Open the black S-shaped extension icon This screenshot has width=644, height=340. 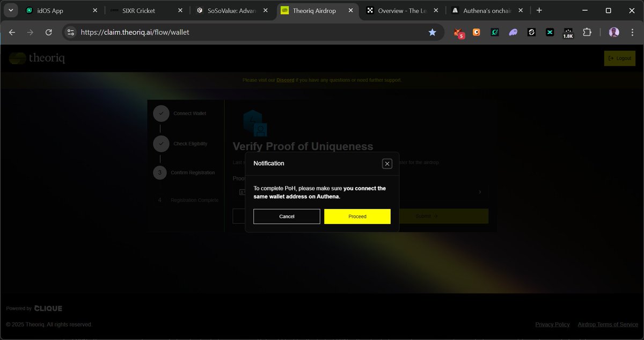(x=531, y=32)
